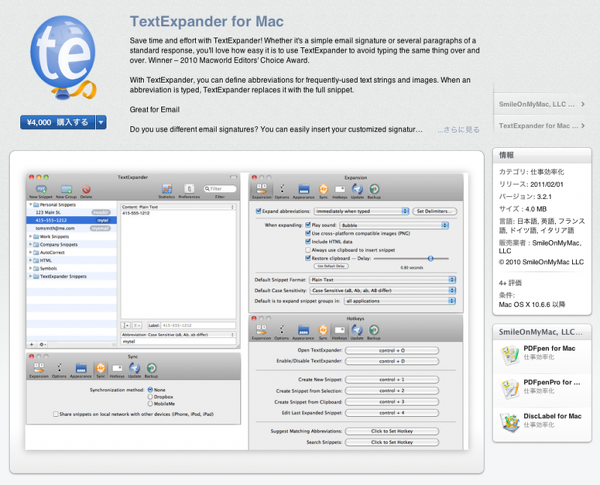The width and height of the screenshot is (600, 485).
Task: Select the Update icon in the Sync window
Action: (134, 368)
